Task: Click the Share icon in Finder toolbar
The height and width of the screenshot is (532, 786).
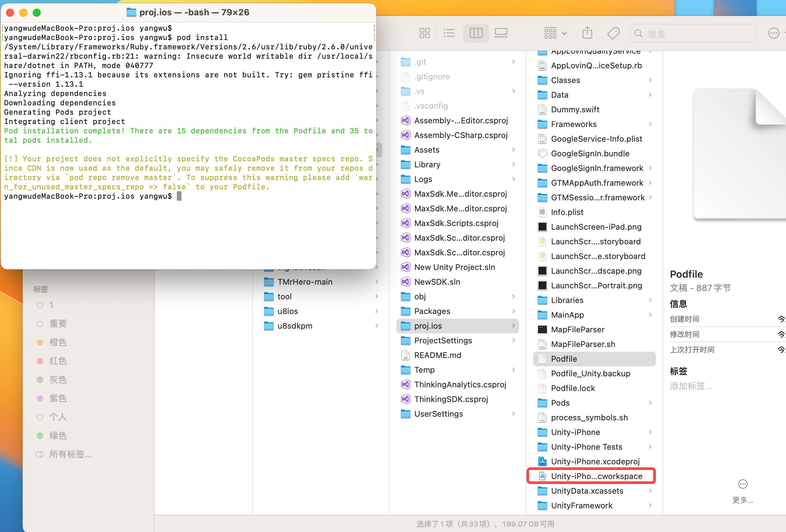Action: [587, 33]
